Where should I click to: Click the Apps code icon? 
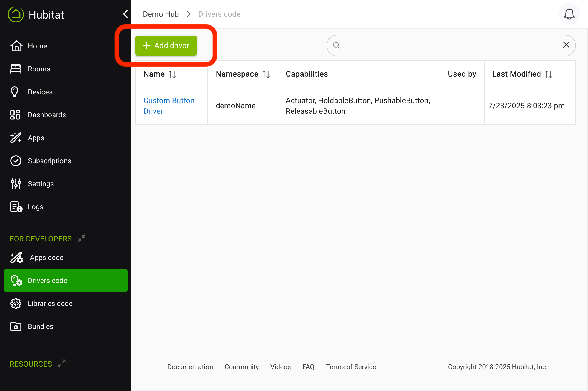coord(17,258)
